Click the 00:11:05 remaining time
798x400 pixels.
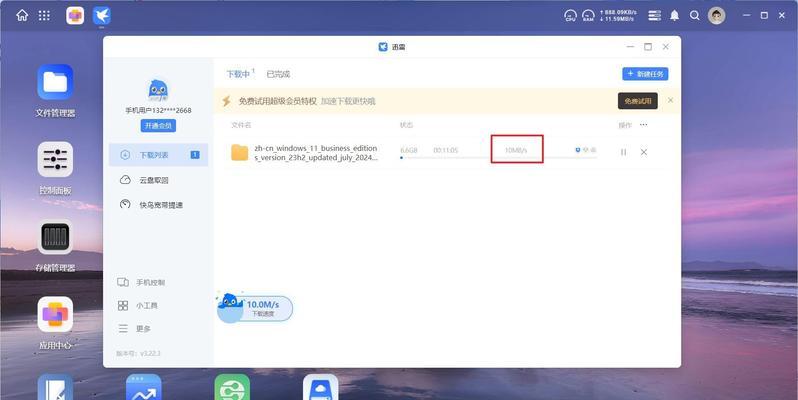pyautogui.click(x=446, y=150)
